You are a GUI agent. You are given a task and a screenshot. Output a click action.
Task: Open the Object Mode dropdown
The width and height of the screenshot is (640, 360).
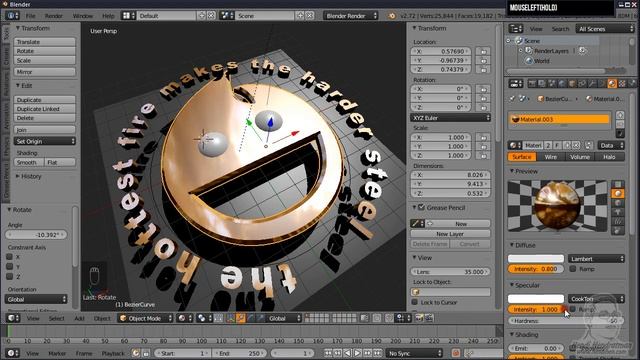tap(146, 318)
